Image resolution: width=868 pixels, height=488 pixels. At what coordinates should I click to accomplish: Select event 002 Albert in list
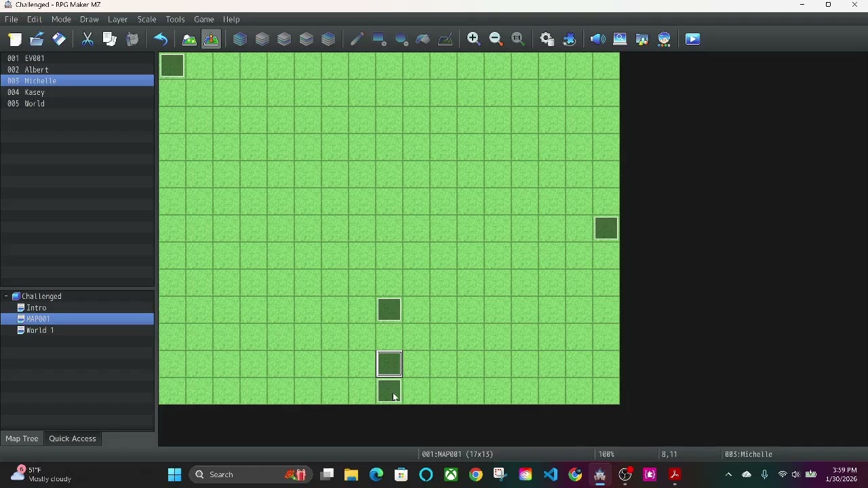pos(77,70)
